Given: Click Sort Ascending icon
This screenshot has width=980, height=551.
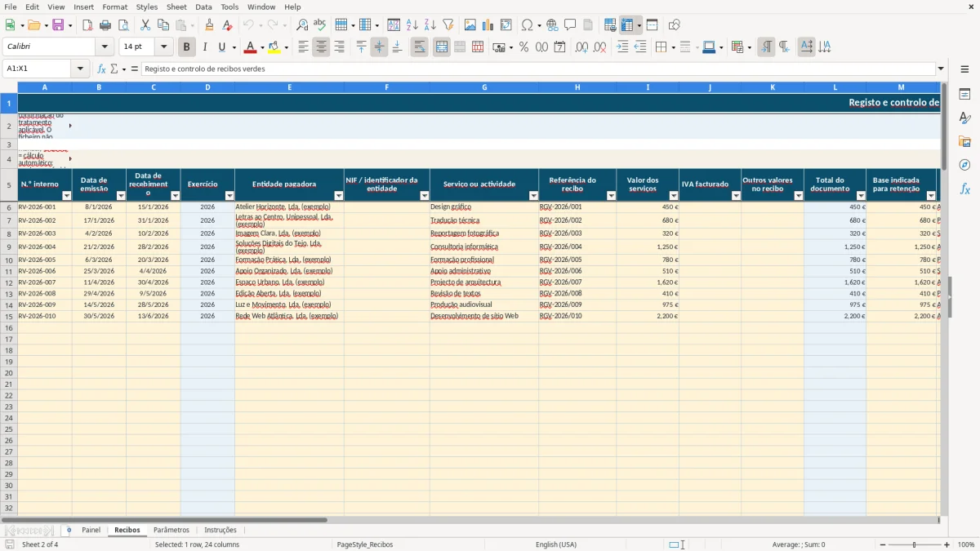Looking at the screenshot, I should pyautogui.click(x=412, y=25).
